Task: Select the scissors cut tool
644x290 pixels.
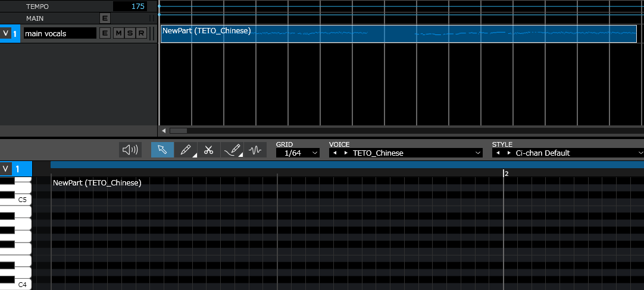Action: click(208, 150)
